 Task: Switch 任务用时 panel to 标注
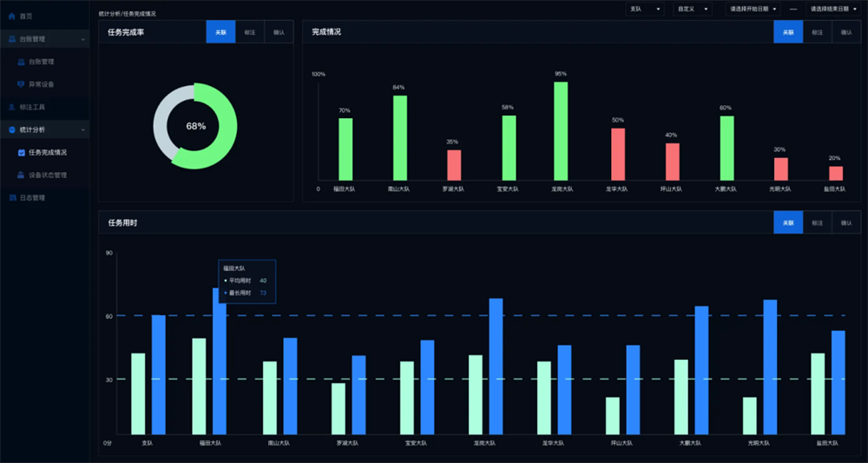point(817,223)
